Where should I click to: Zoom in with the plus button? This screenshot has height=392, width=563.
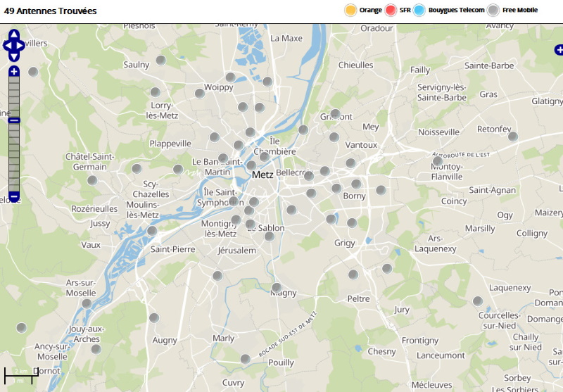coord(13,72)
